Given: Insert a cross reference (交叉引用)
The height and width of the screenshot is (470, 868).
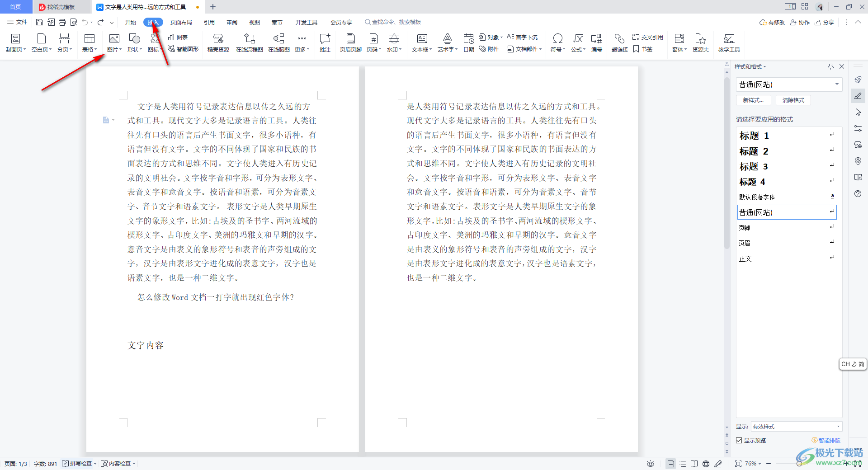Looking at the screenshot, I should pos(648,37).
